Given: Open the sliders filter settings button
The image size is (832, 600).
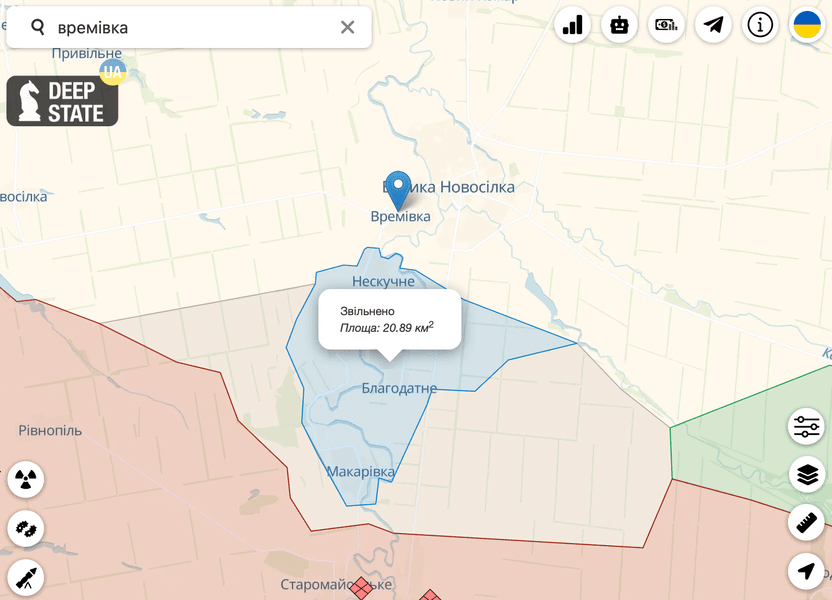Looking at the screenshot, I should tap(806, 427).
